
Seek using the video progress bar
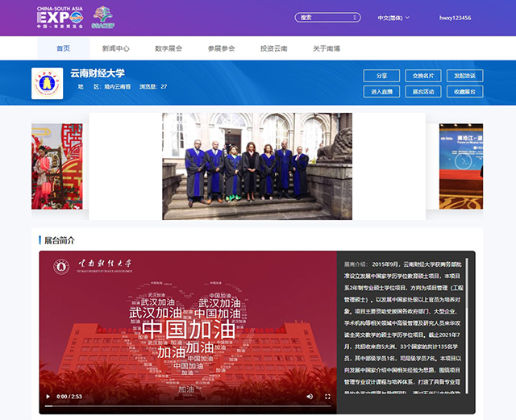[x=187, y=406]
